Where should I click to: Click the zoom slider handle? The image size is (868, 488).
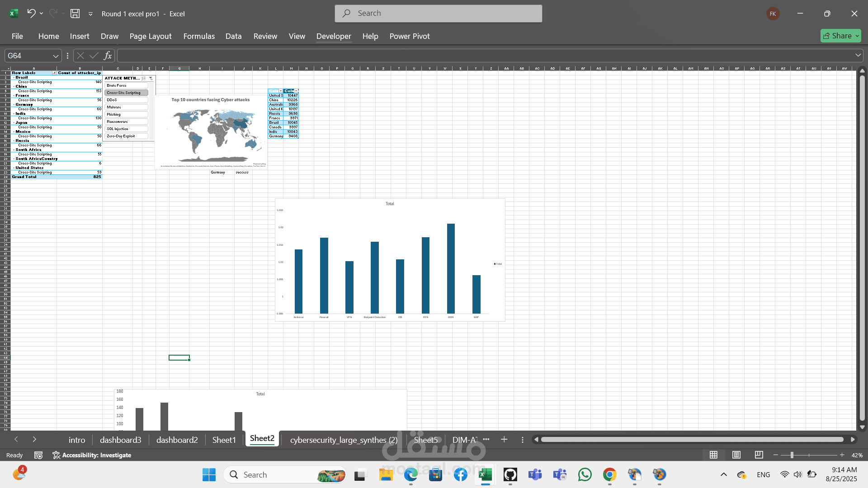(792, 455)
